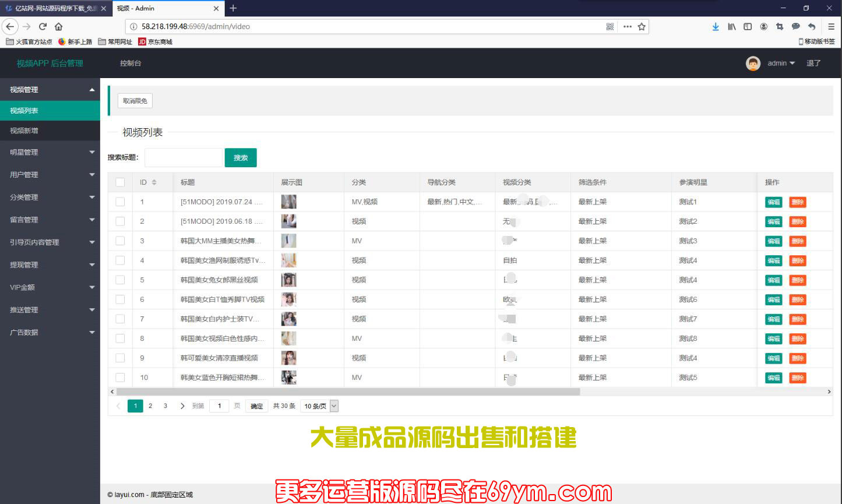Tick the select-all checkbox in table header
Image resolution: width=842 pixels, height=504 pixels.
(120, 182)
